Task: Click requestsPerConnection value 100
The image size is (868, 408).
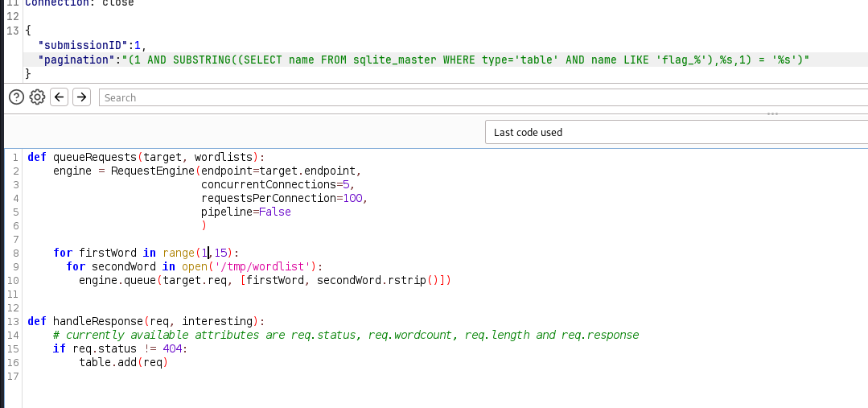Action: coord(352,198)
